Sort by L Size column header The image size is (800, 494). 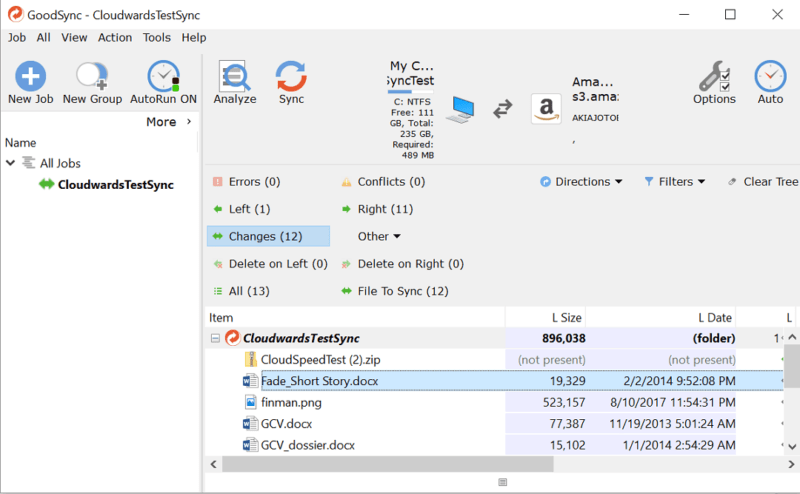click(x=545, y=317)
